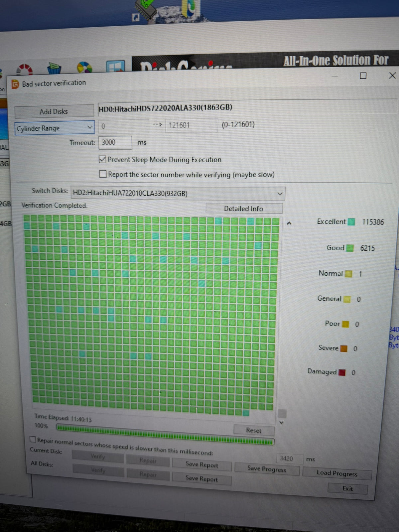Open the chip shortcut icon on desktop

pos(145,11)
